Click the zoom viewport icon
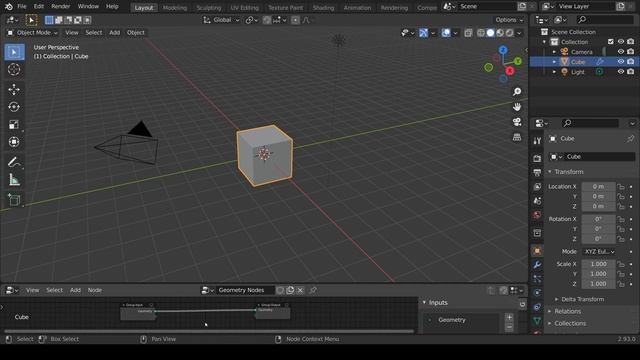Image resolution: width=640 pixels, height=360 pixels. point(517,92)
